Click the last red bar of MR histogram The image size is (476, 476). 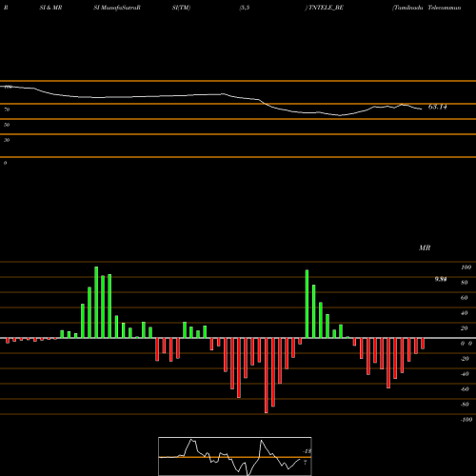point(423,344)
